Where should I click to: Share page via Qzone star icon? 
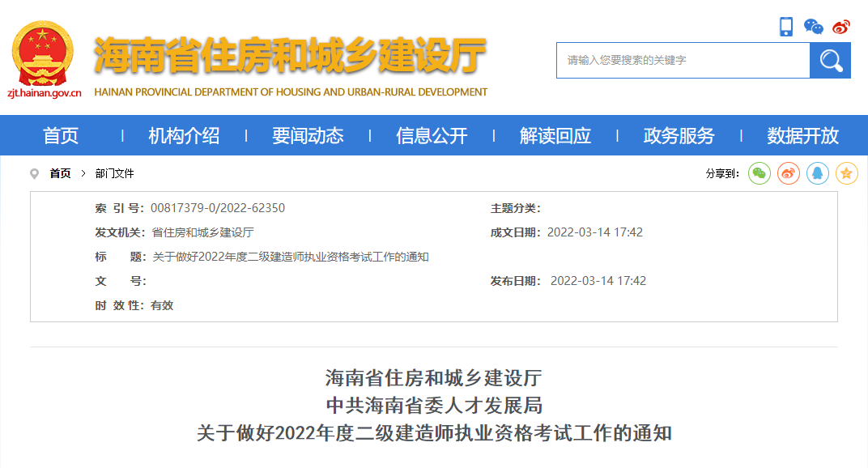(x=847, y=173)
